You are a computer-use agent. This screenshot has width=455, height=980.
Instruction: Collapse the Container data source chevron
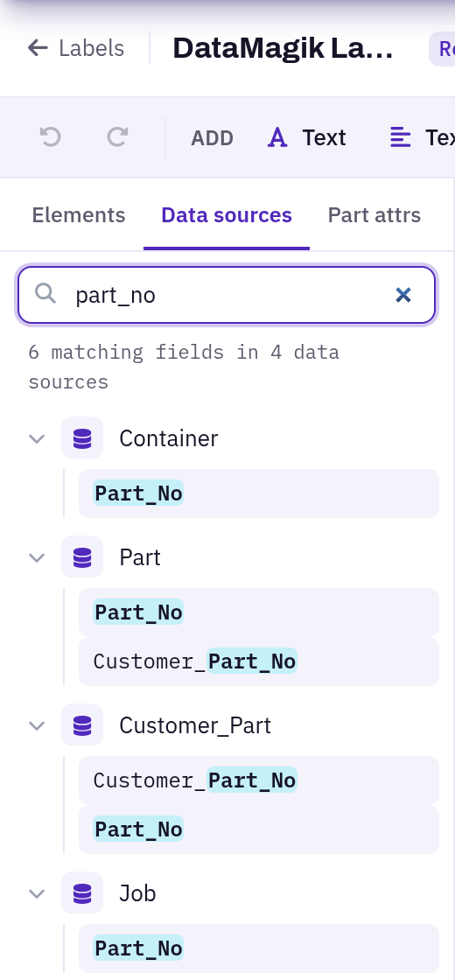[x=37, y=438]
